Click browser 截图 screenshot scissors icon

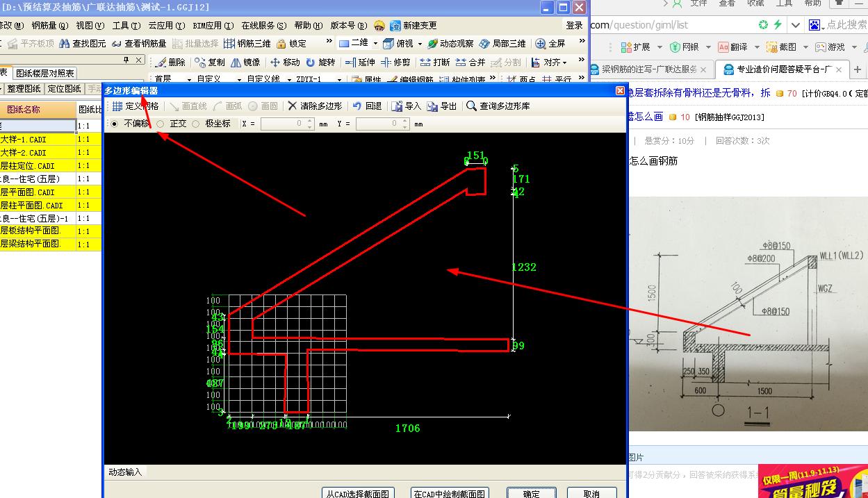point(771,47)
